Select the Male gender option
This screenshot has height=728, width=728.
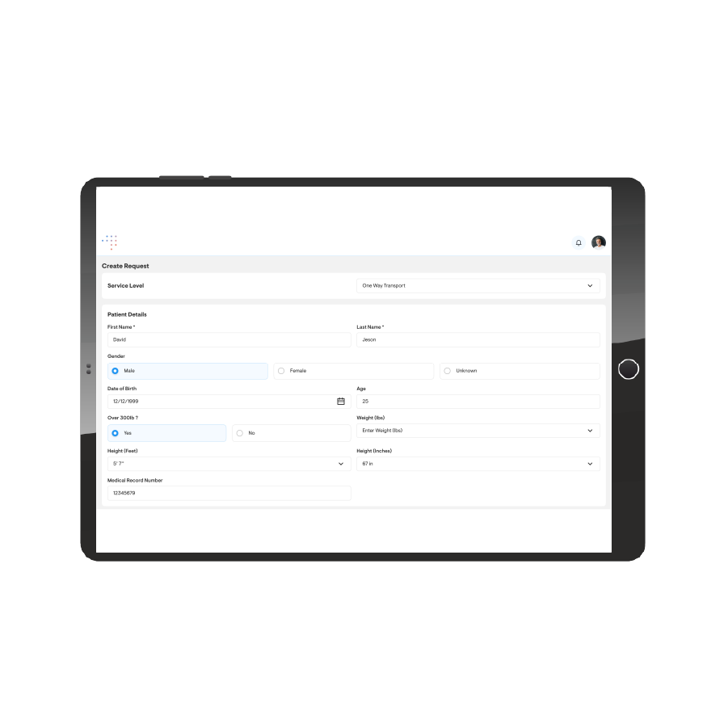click(114, 371)
